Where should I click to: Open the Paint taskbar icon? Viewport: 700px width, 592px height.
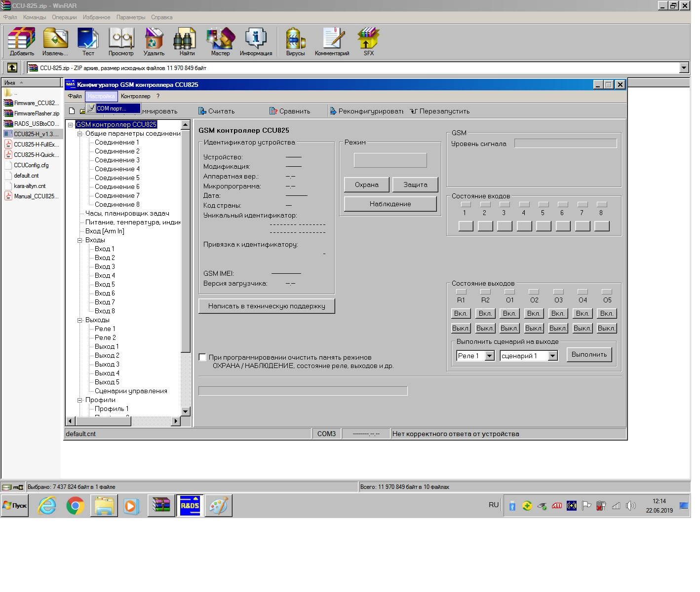pos(219,506)
